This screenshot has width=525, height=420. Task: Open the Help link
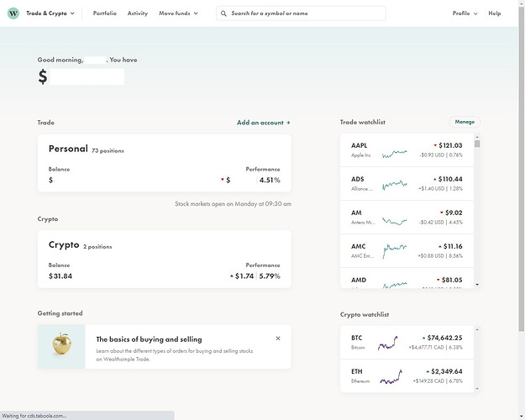pos(495,13)
